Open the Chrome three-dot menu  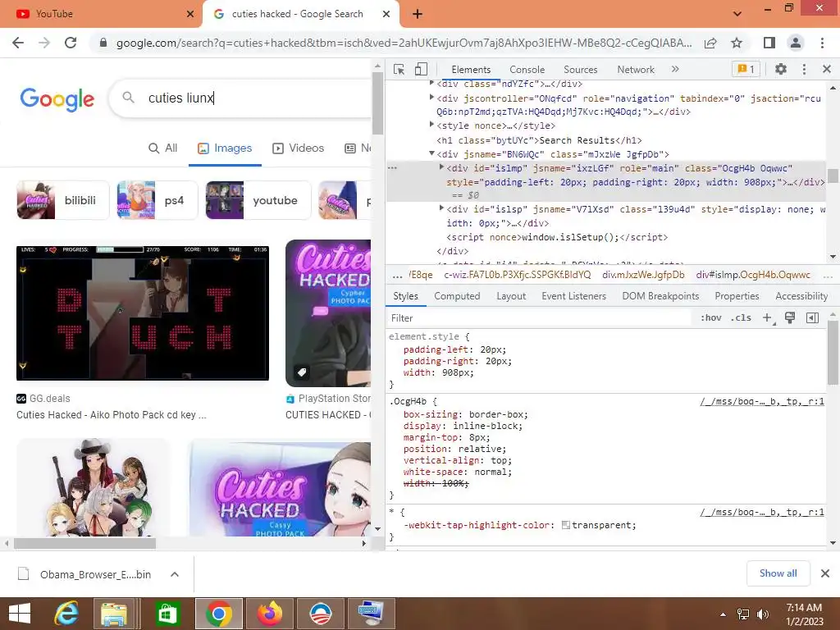822,43
